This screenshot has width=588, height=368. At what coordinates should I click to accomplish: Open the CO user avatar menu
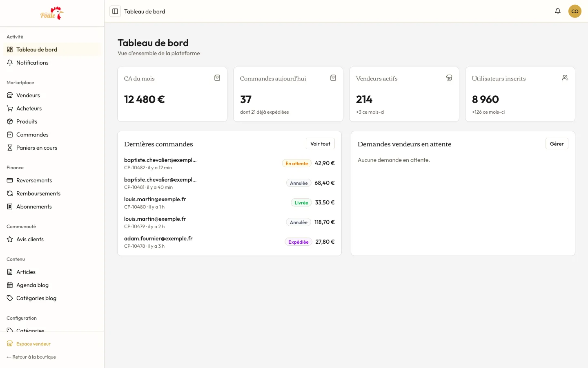tap(575, 11)
